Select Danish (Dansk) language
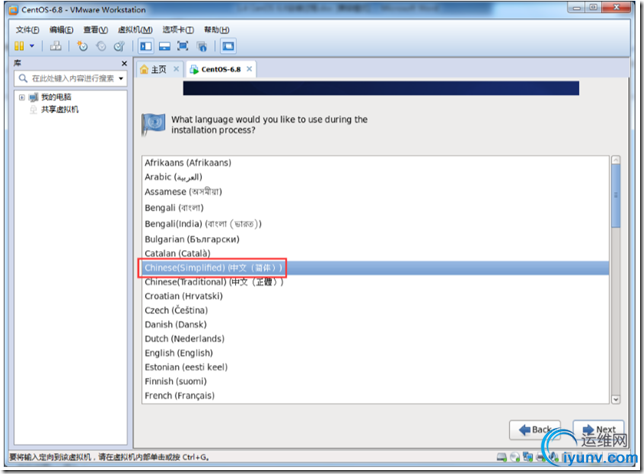Viewport: 644px width, 474px height. 375,324
